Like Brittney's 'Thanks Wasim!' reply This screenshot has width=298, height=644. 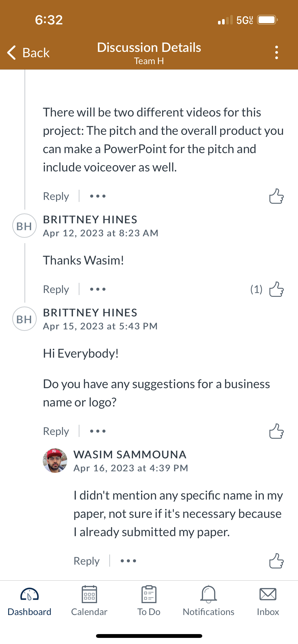pyautogui.click(x=276, y=289)
